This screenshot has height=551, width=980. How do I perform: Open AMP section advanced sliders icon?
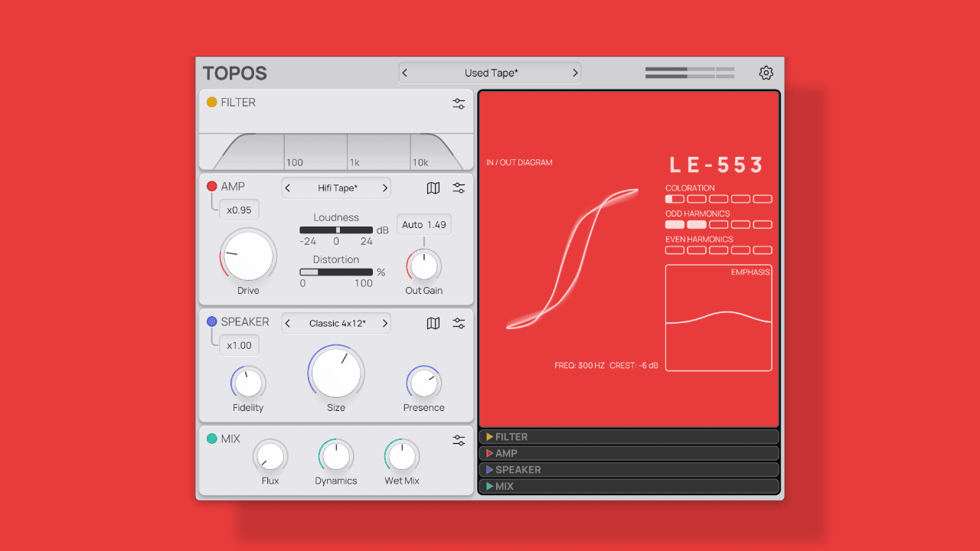coord(459,188)
